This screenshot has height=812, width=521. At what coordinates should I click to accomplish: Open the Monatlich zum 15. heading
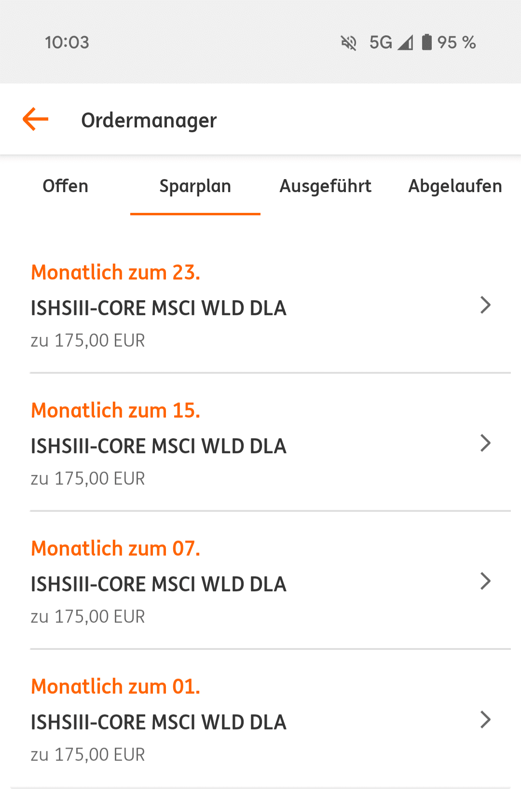pyautogui.click(x=116, y=410)
